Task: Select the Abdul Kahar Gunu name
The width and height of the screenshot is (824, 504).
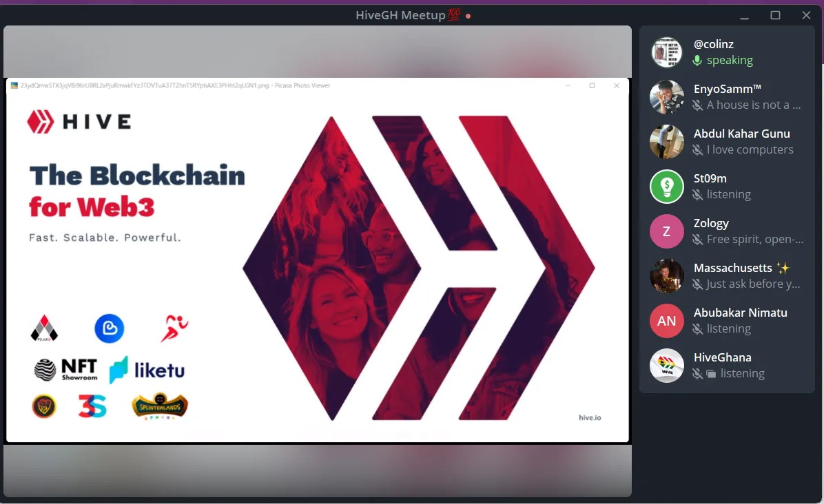Action: point(742,134)
